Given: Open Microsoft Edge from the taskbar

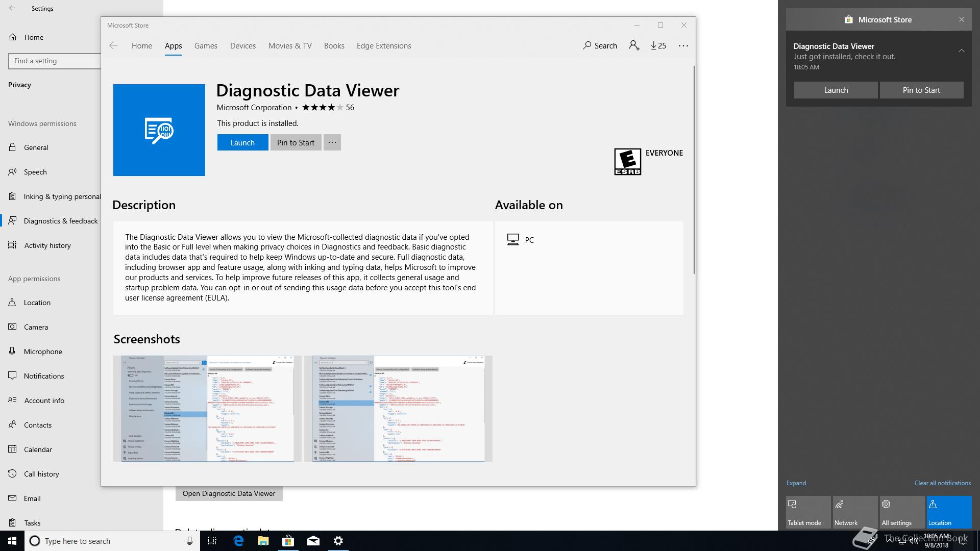Looking at the screenshot, I should [x=238, y=541].
